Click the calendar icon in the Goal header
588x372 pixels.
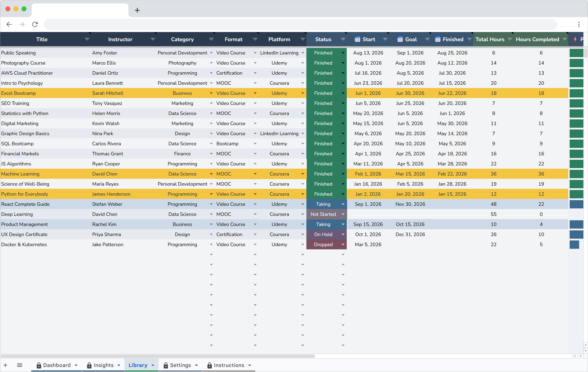click(400, 39)
